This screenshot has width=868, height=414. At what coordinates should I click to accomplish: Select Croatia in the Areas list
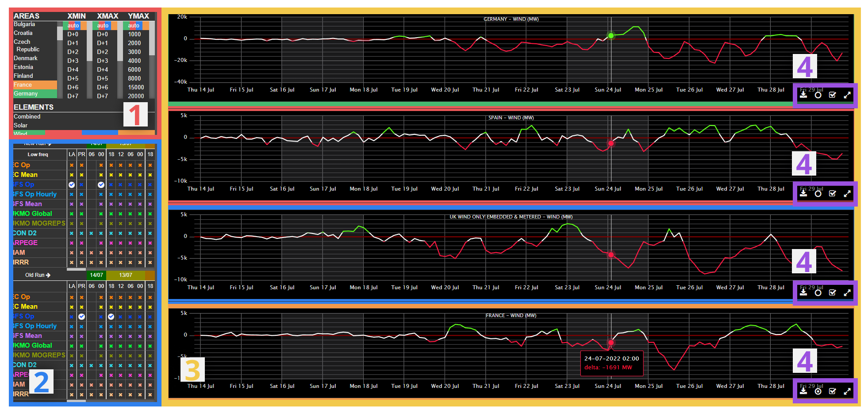tap(23, 33)
